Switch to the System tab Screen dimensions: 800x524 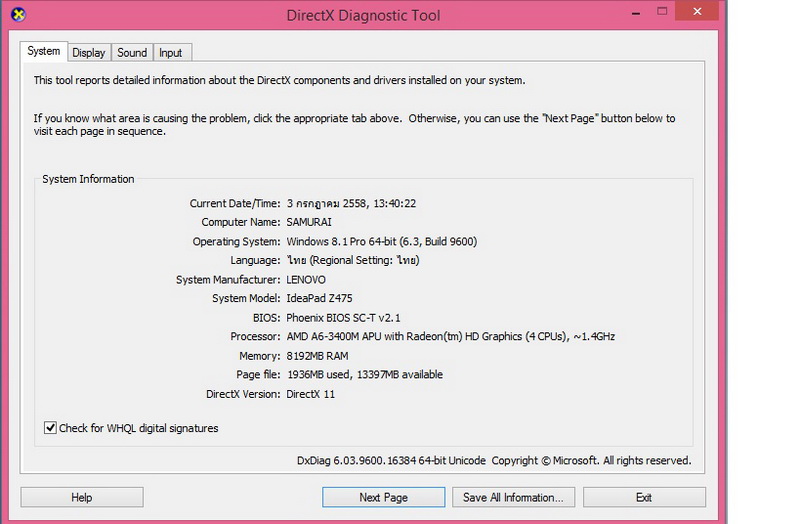pyautogui.click(x=44, y=52)
